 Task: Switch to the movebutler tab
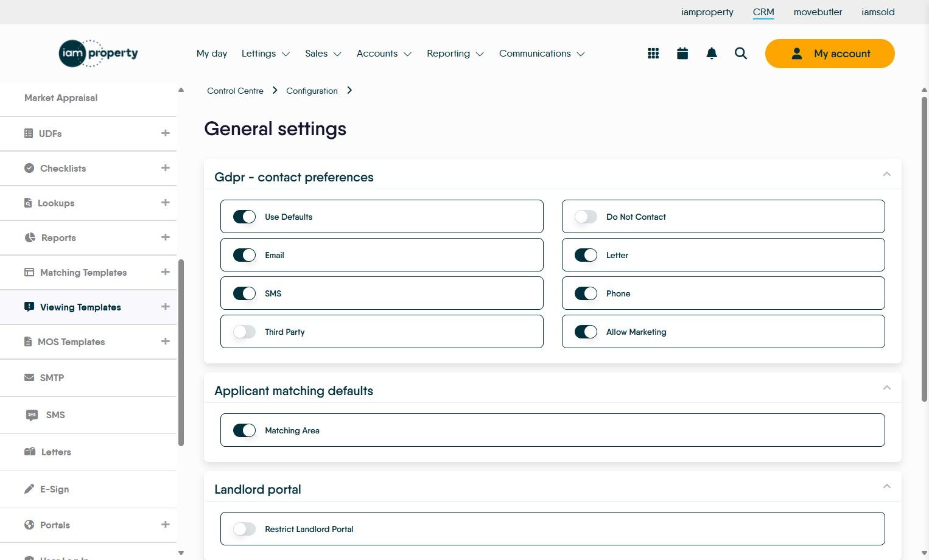pyautogui.click(x=818, y=12)
